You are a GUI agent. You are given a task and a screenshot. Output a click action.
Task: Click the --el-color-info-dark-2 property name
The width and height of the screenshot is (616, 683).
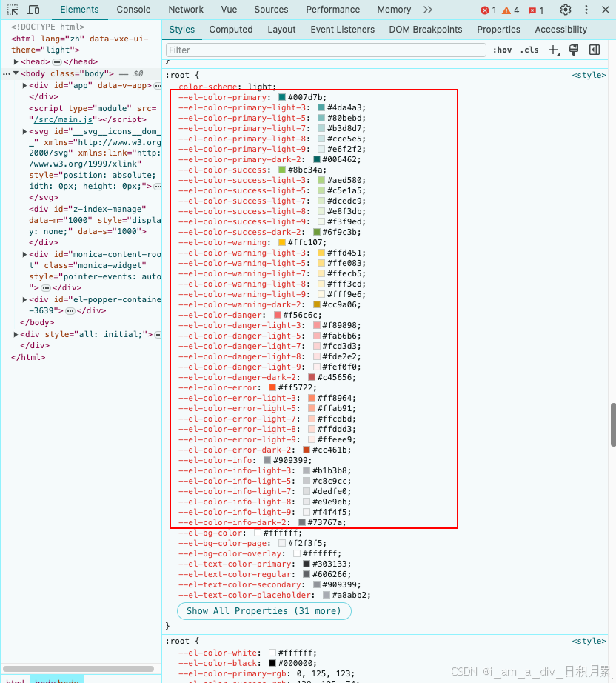coord(232,523)
